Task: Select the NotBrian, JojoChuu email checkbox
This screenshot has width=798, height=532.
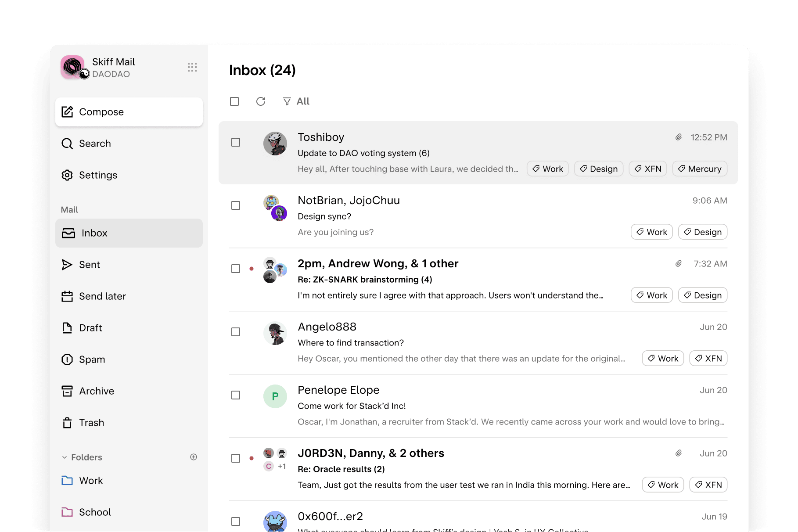Action: click(236, 205)
